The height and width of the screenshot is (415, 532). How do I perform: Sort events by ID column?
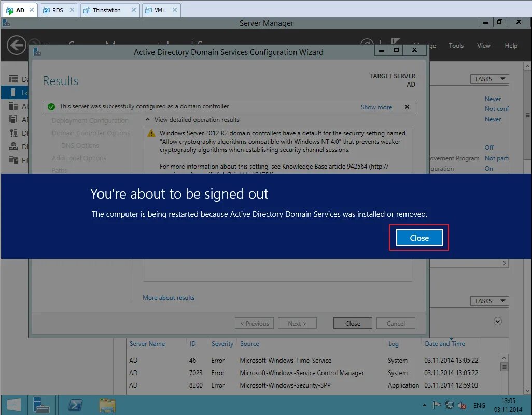(x=192, y=344)
